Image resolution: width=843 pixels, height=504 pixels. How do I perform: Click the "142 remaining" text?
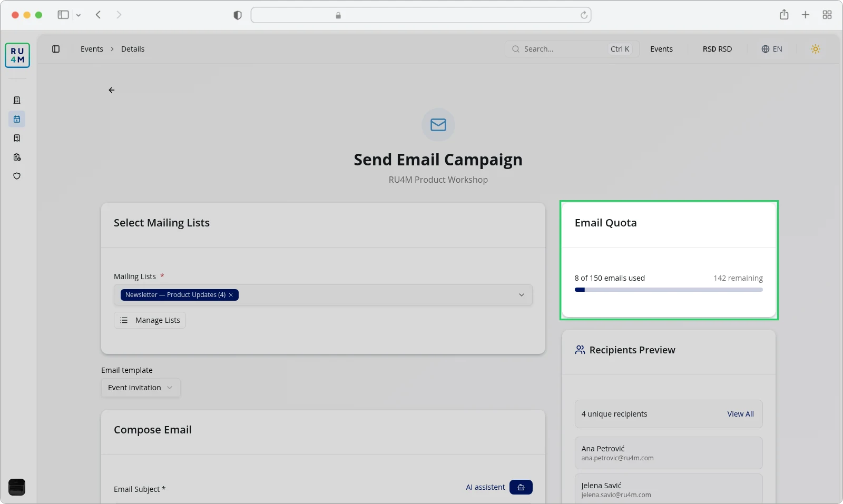(738, 278)
